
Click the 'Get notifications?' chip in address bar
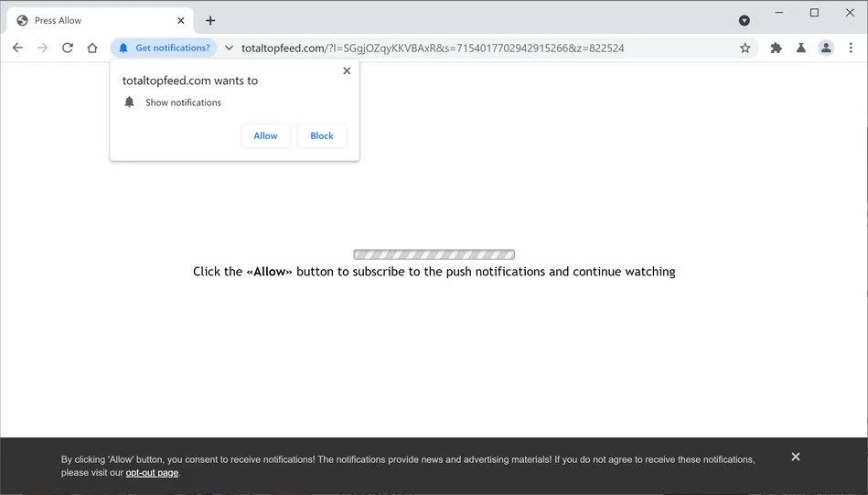164,48
